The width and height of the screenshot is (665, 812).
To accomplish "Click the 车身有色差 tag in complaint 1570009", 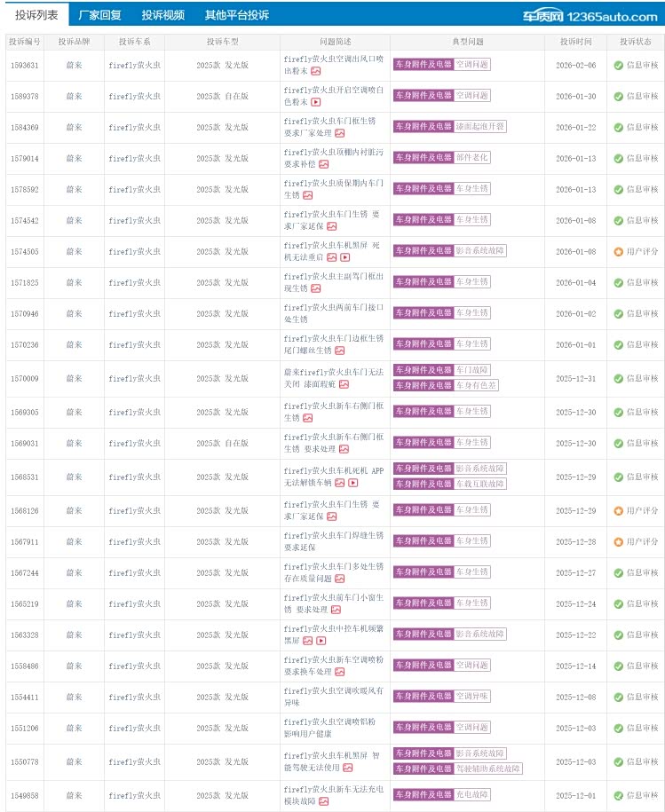I will click(x=476, y=386).
